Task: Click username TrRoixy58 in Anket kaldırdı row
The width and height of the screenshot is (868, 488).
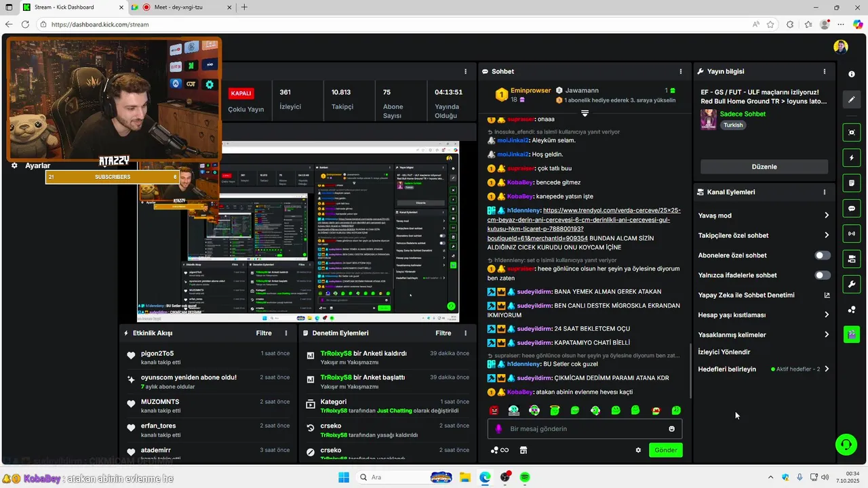Action: (336, 353)
